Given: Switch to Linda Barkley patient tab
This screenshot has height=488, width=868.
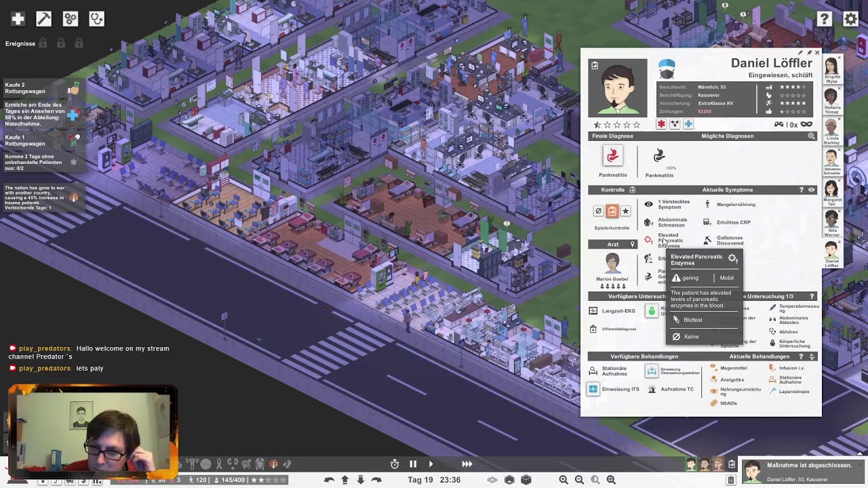Looking at the screenshot, I should click(x=832, y=132).
